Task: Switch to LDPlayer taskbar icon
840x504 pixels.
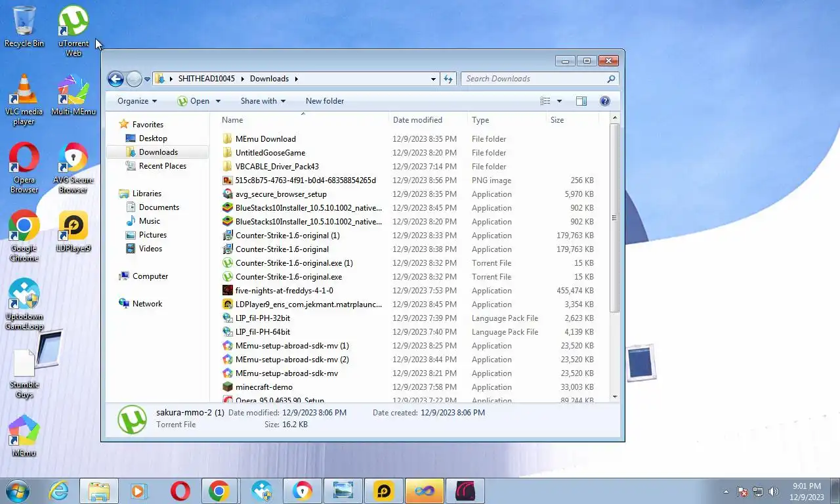Action: tap(384, 491)
